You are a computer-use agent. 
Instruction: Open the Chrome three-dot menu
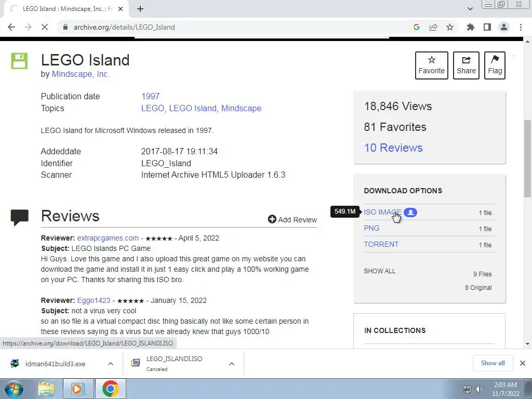coord(521,27)
